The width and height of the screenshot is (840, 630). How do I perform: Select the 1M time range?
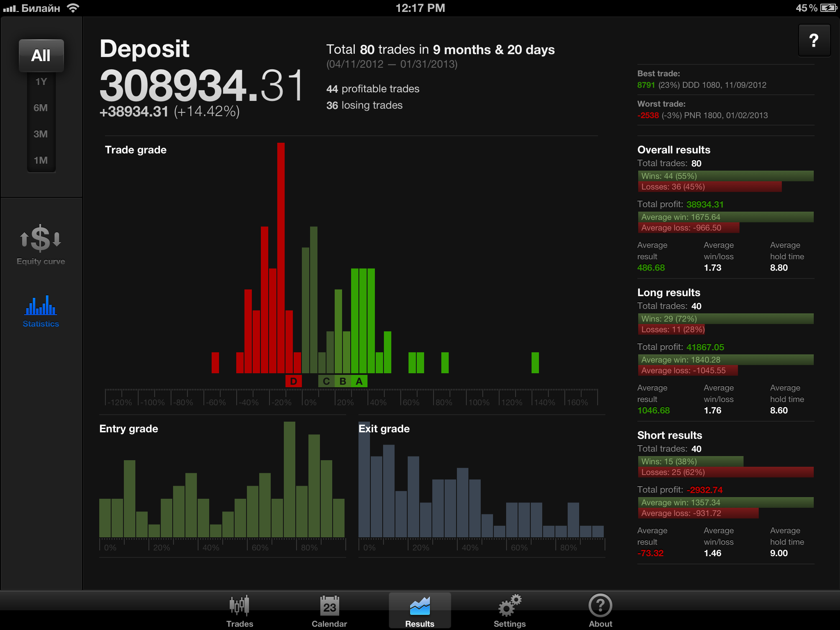41,160
